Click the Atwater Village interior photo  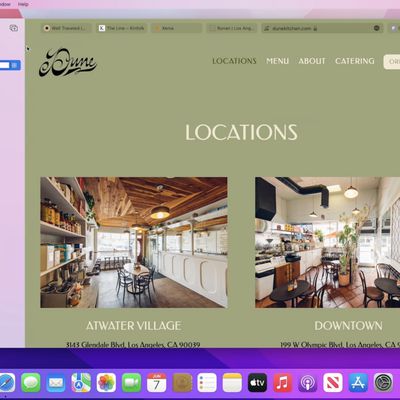point(134,242)
